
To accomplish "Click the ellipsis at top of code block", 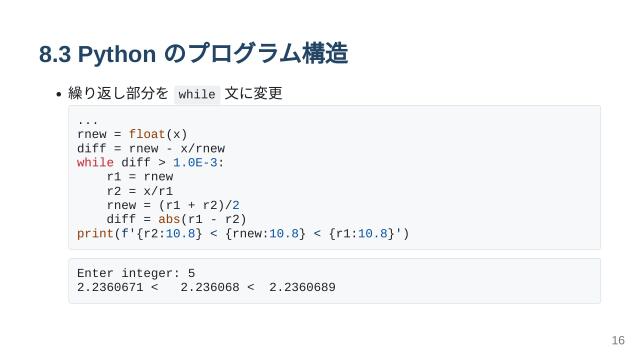I will coord(88,122).
